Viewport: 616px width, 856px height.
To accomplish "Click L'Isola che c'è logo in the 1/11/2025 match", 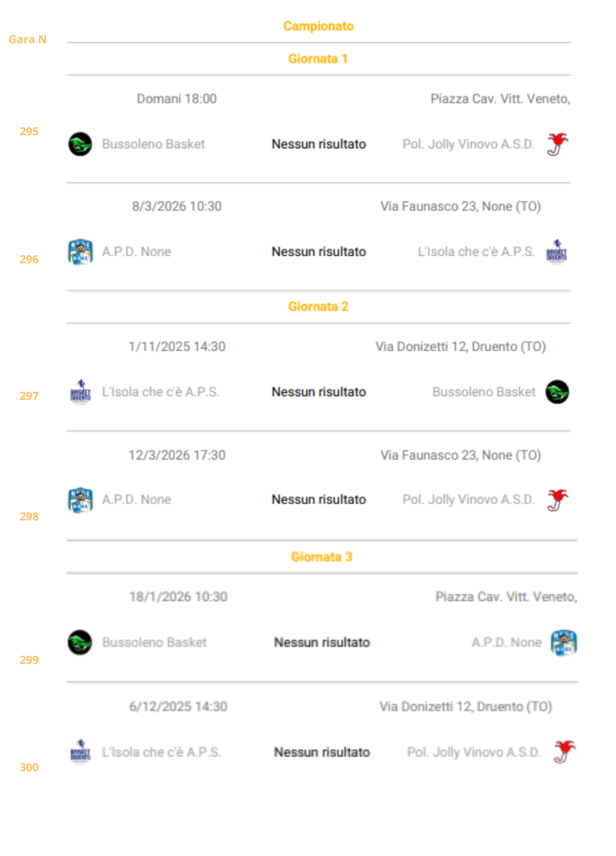I will (80, 392).
